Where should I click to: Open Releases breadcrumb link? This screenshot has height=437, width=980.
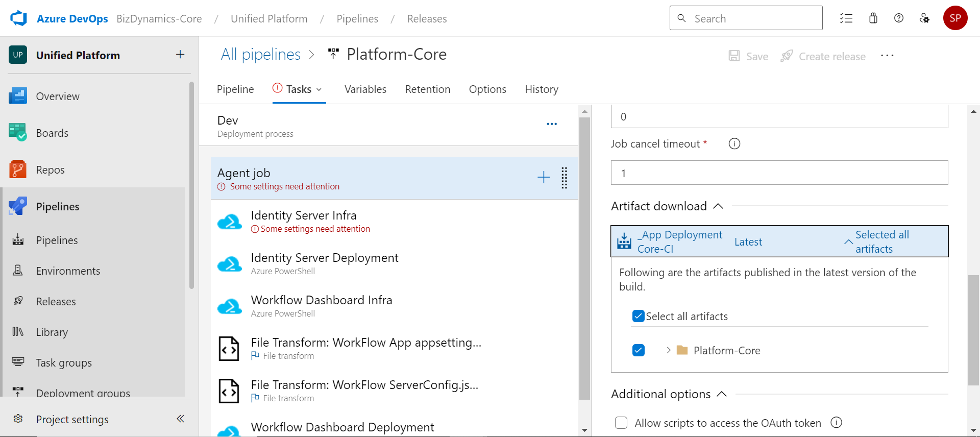tap(427, 18)
